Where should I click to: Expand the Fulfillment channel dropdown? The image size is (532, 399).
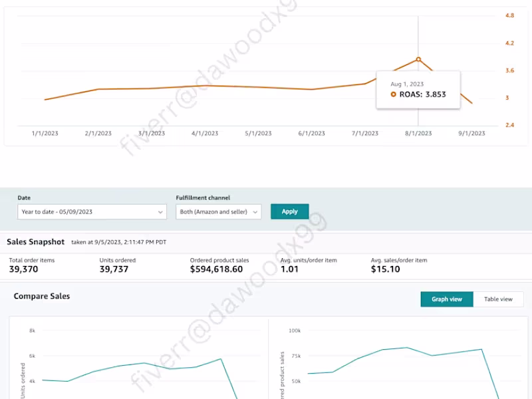pyautogui.click(x=218, y=211)
